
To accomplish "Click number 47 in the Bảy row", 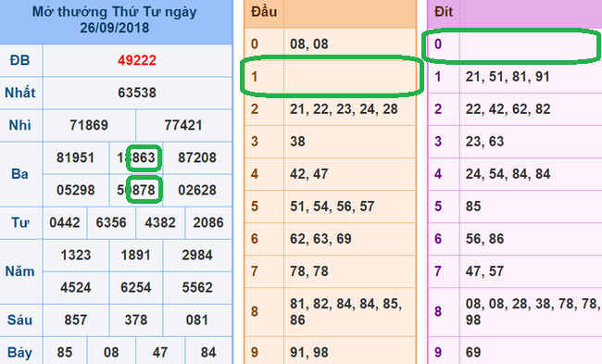I will [x=160, y=353].
